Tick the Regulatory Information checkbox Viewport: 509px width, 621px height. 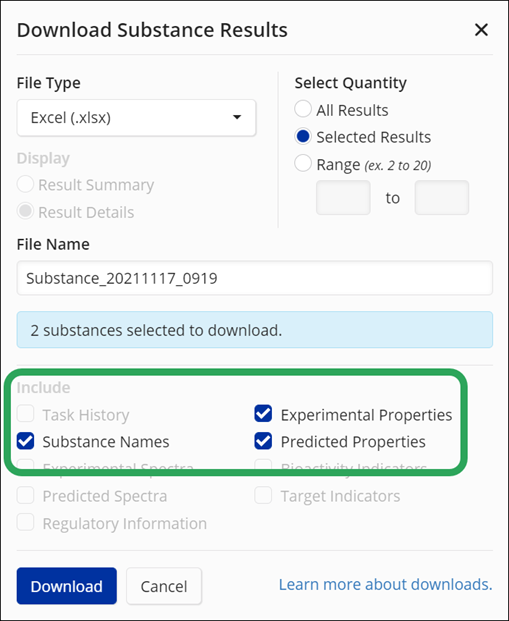(x=25, y=522)
